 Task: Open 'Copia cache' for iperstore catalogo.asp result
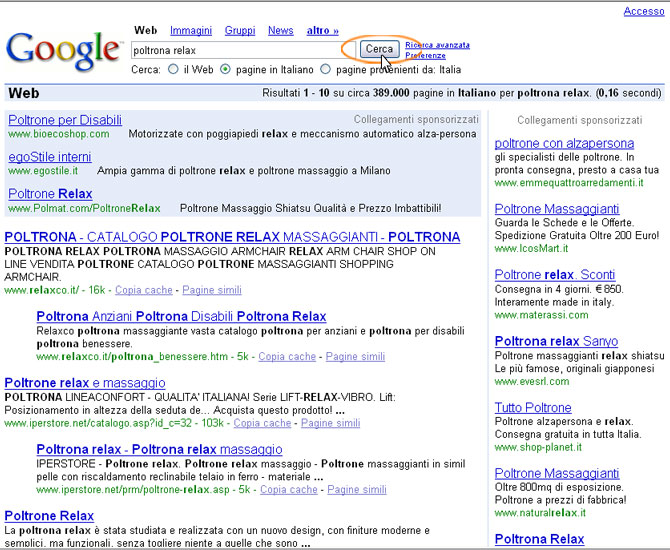point(262,423)
